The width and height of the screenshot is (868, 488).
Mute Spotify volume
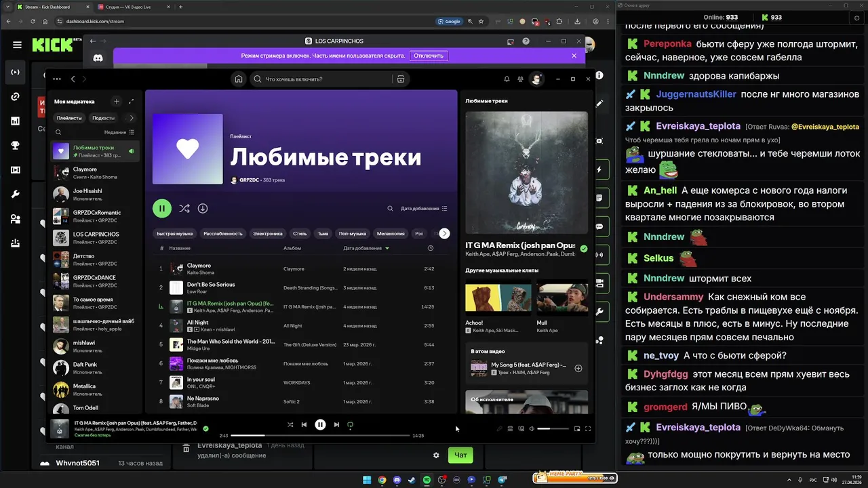click(x=532, y=428)
